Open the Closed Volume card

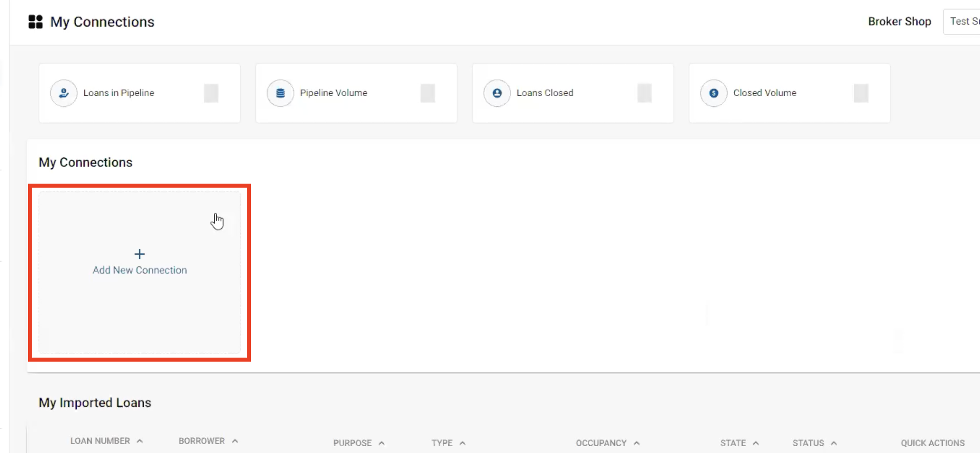(x=789, y=93)
